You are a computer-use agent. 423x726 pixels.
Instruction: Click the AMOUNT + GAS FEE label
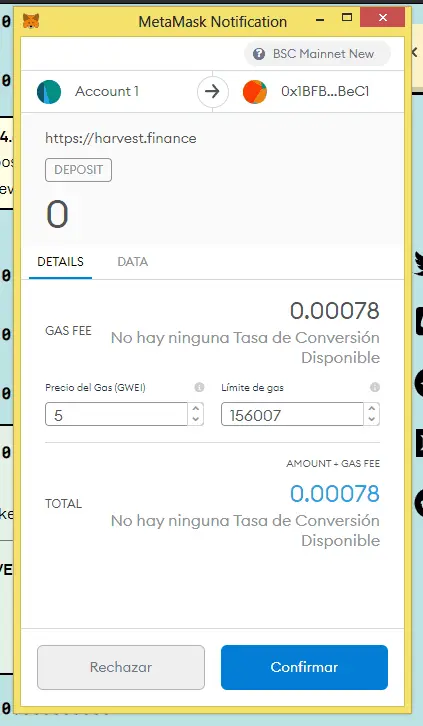click(333, 463)
